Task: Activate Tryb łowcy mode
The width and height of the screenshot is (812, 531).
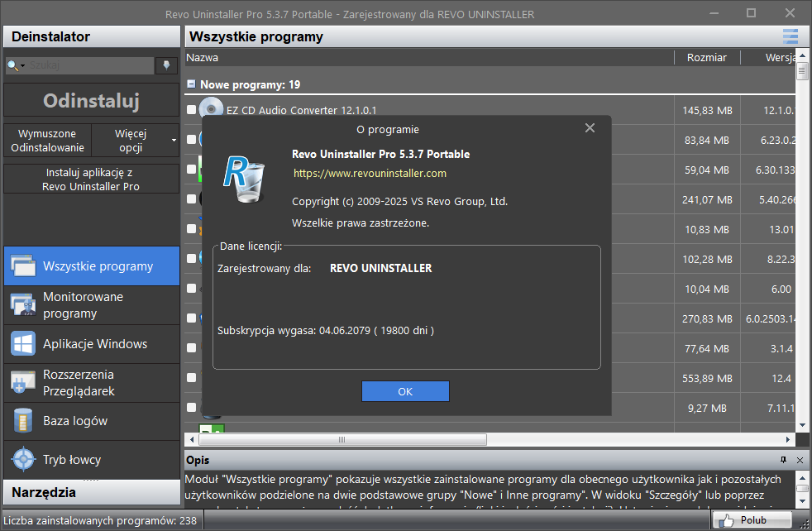Action: (92, 460)
